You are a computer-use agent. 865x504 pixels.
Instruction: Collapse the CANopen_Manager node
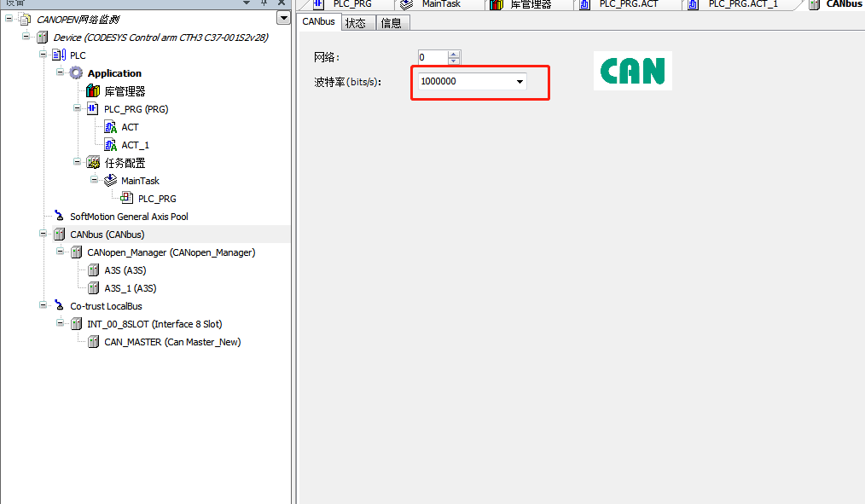[60, 251]
